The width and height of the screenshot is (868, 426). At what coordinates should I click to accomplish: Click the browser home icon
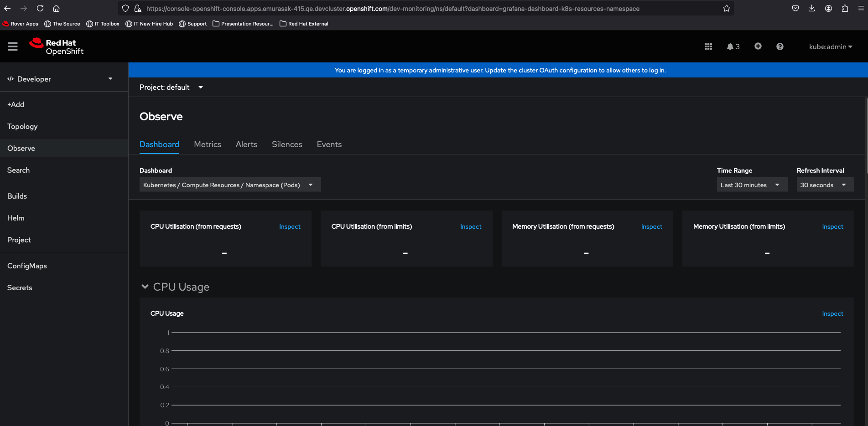[x=56, y=8]
